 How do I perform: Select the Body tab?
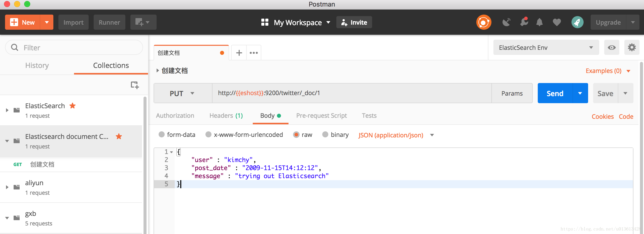270,115
